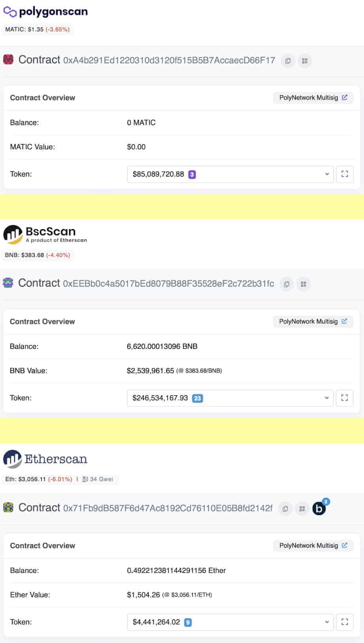Click the '$0.00' MATIC value
Viewport: 364px width, 643px height.
136,147
